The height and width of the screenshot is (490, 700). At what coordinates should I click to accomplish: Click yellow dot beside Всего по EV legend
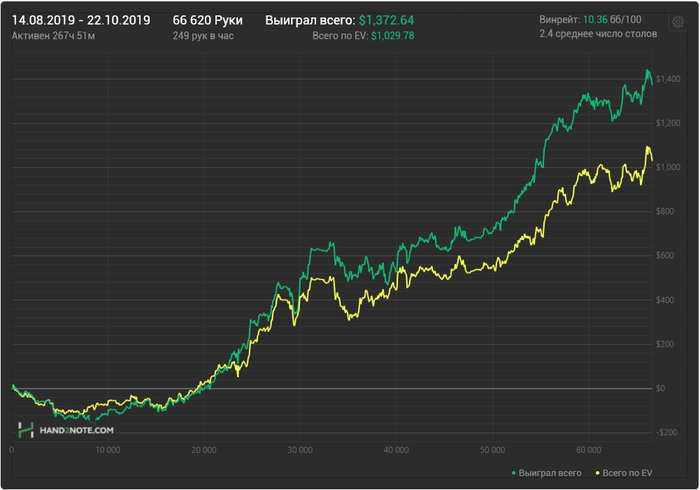(597, 471)
